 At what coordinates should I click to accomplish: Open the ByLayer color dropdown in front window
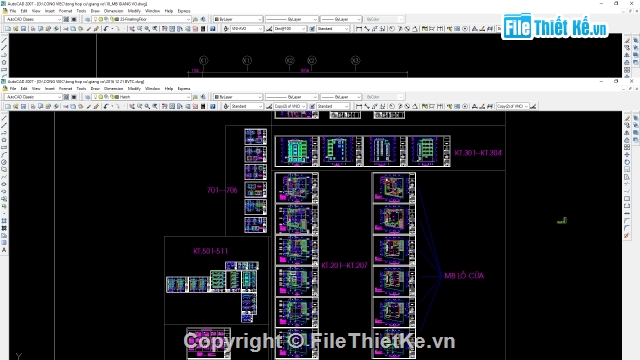pyautogui.click(x=238, y=97)
